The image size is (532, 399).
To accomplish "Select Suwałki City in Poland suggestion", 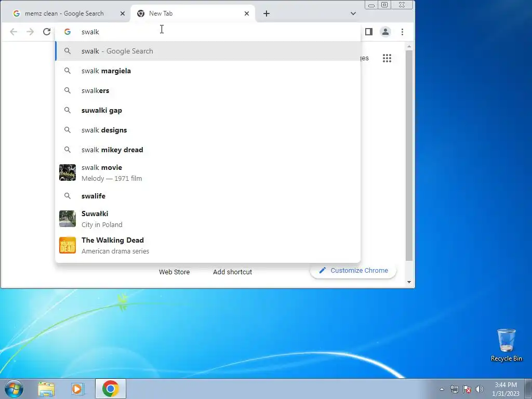I will (208, 219).
